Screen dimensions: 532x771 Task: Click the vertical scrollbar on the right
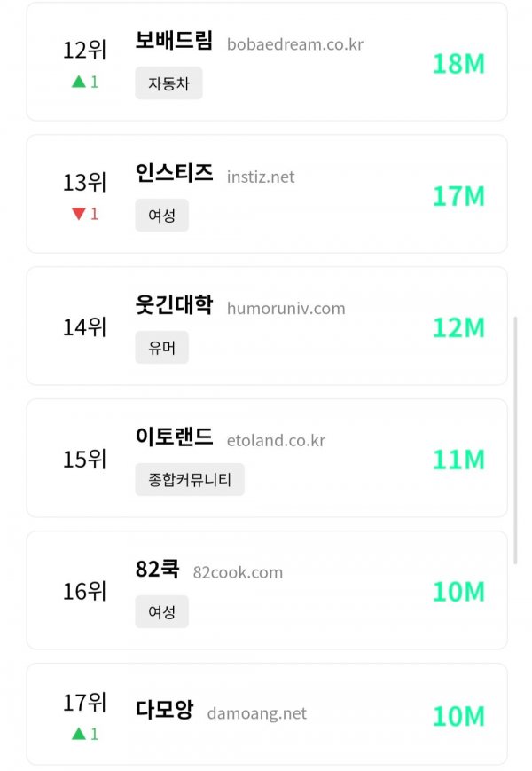(515, 440)
